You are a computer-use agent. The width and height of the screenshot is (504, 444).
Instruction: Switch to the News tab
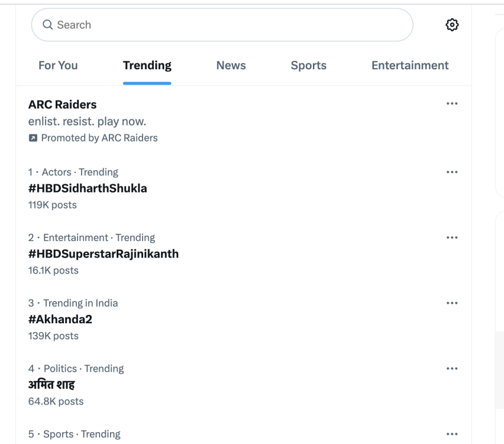(231, 66)
